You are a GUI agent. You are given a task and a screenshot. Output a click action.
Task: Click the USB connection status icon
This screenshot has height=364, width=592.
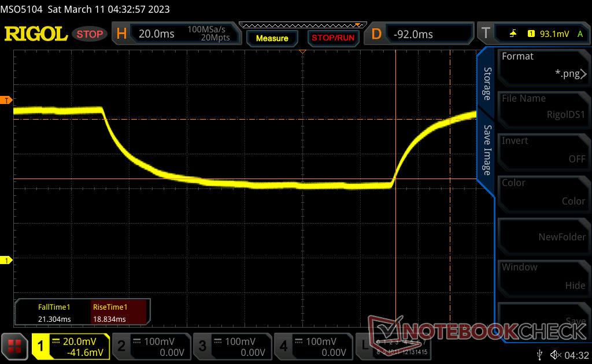point(540,354)
